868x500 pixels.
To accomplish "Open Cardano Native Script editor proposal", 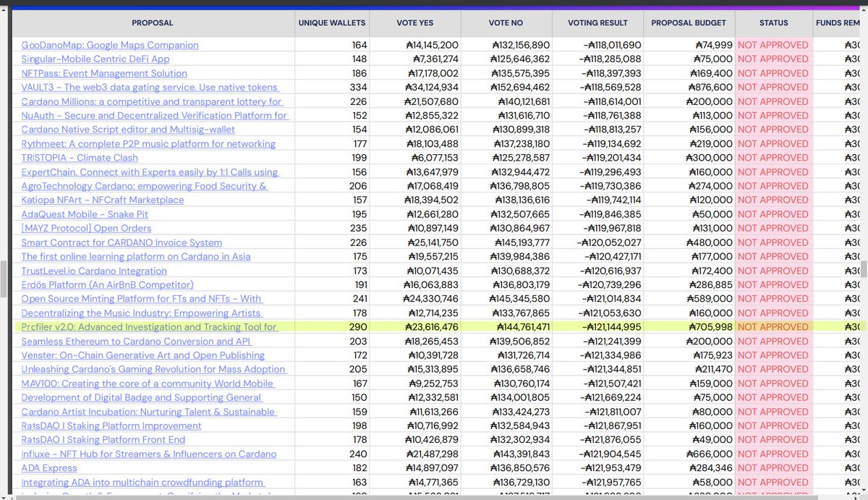I will click(128, 130).
